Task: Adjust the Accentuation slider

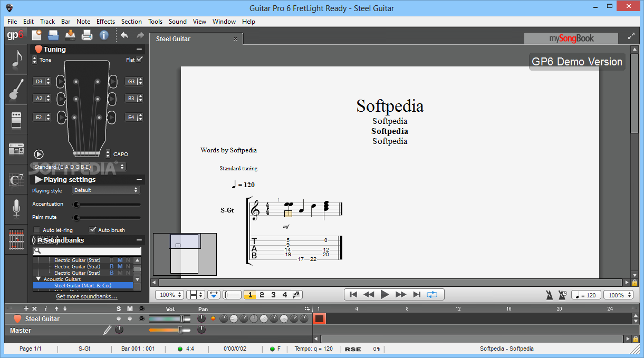Action: click(107, 204)
